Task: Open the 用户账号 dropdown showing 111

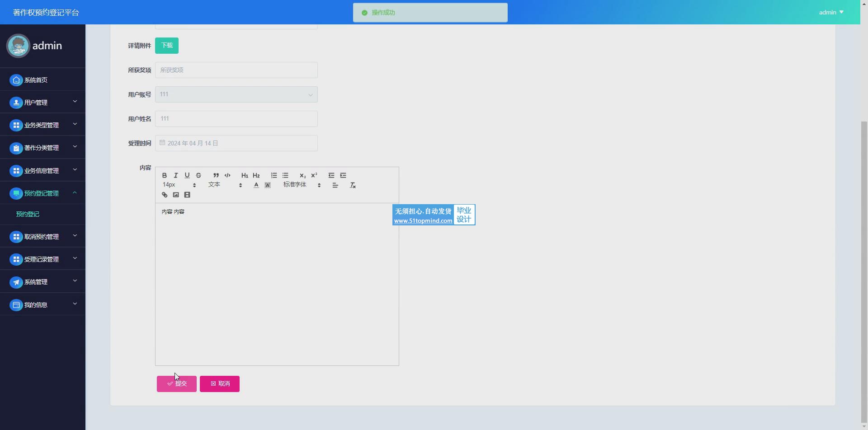Action: [x=236, y=94]
